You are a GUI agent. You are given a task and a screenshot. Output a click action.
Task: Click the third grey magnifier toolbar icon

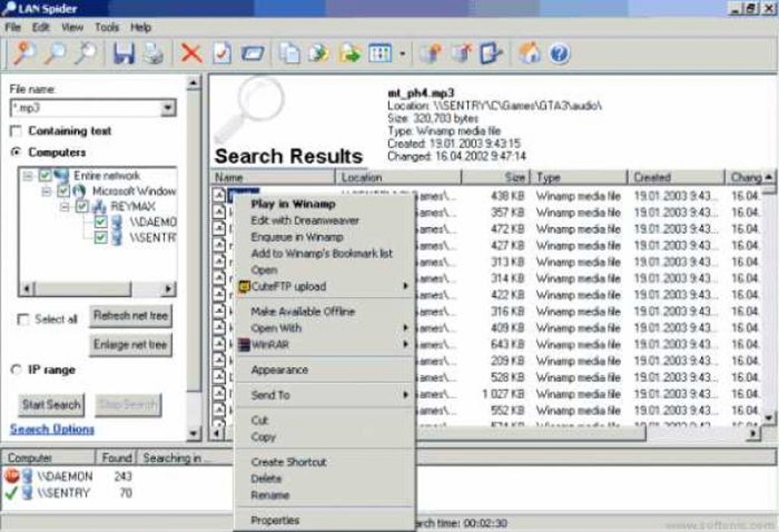(x=85, y=53)
